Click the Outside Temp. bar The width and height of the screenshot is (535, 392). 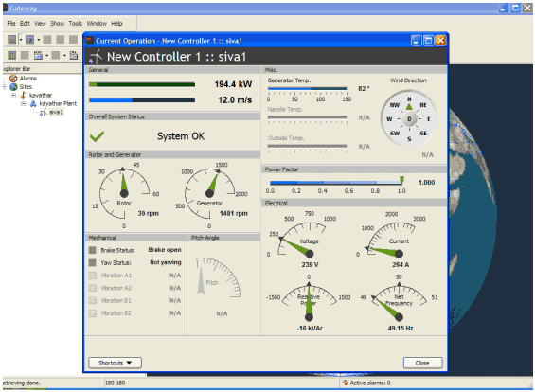307,146
